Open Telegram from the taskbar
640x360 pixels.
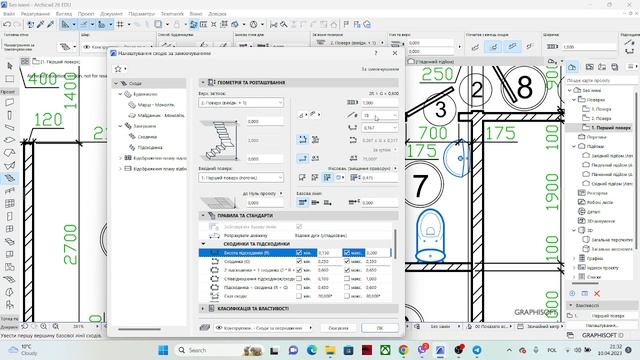pyautogui.click(x=477, y=350)
